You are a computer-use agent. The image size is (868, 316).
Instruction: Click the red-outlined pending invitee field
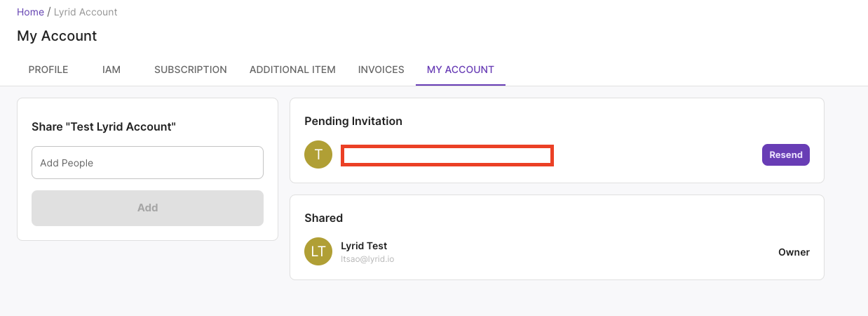click(447, 155)
